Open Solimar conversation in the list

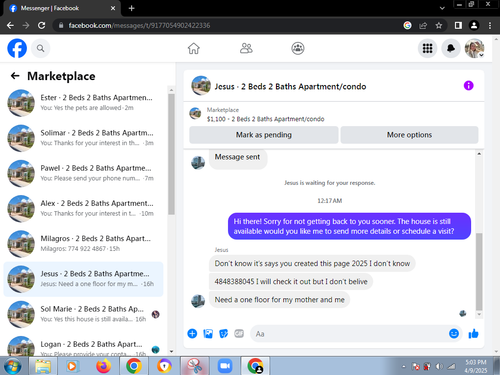click(83, 138)
